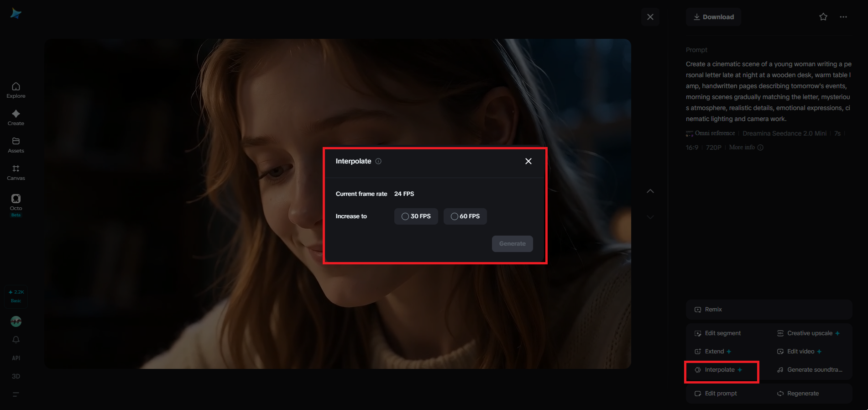This screenshot has height=410, width=868.
Task: Select the 30 FPS radio option
Action: (416, 216)
